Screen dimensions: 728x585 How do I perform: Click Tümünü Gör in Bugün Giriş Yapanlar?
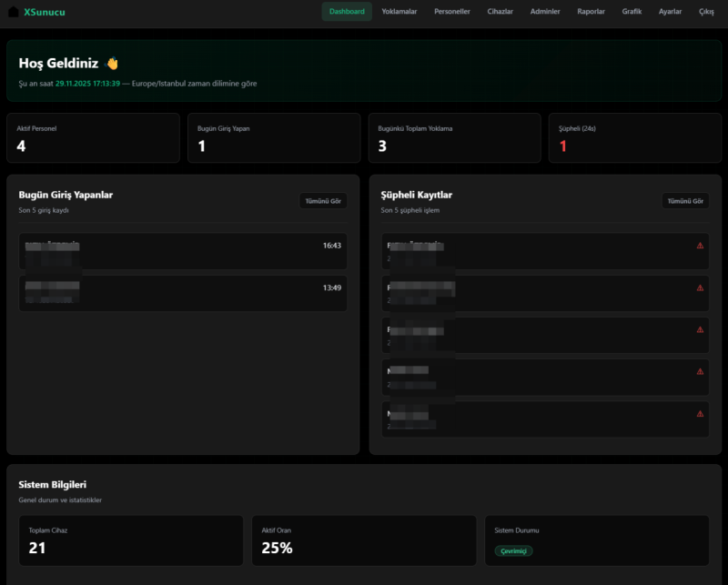click(323, 201)
